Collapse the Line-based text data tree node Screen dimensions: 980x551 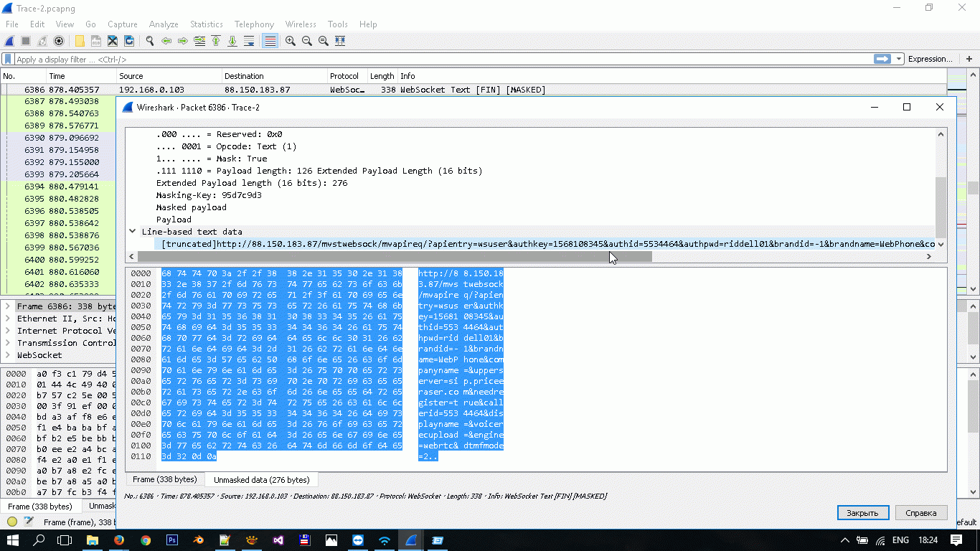[133, 232]
